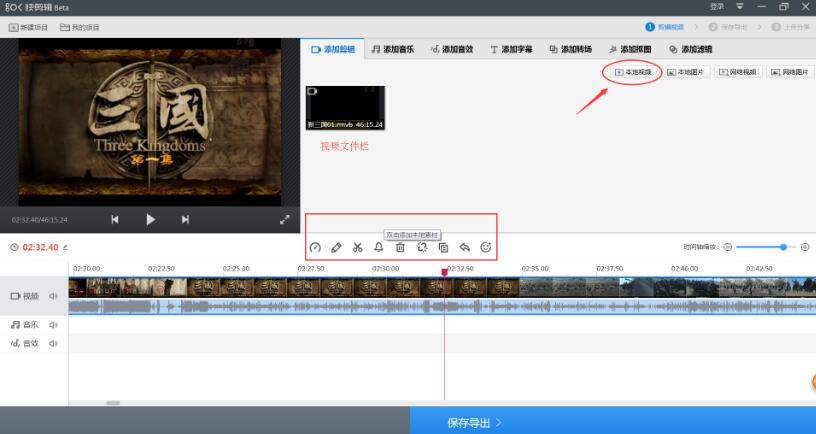Switch to the 添加转场 tab
816x434 pixels.
[570, 49]
